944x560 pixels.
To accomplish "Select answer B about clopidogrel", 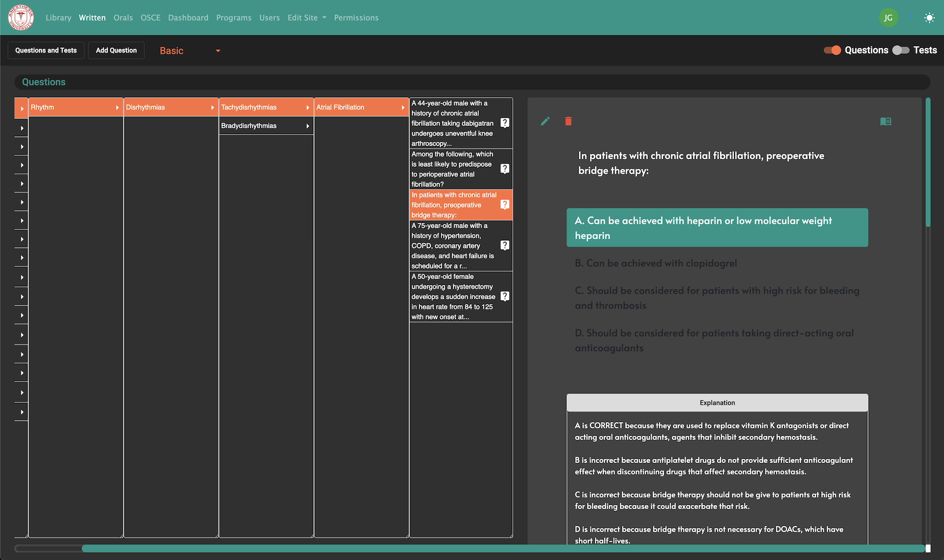I will click(x=655, y=263).
